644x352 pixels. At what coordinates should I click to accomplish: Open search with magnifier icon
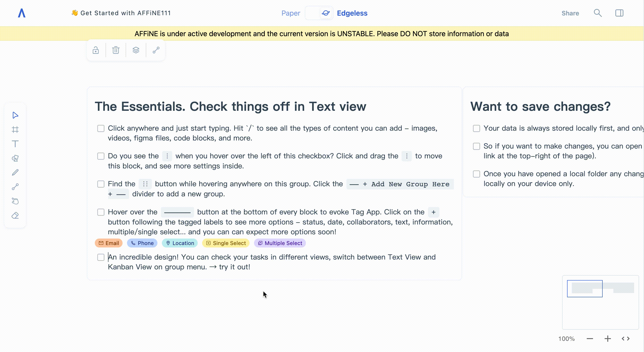[x=598, y=13]
